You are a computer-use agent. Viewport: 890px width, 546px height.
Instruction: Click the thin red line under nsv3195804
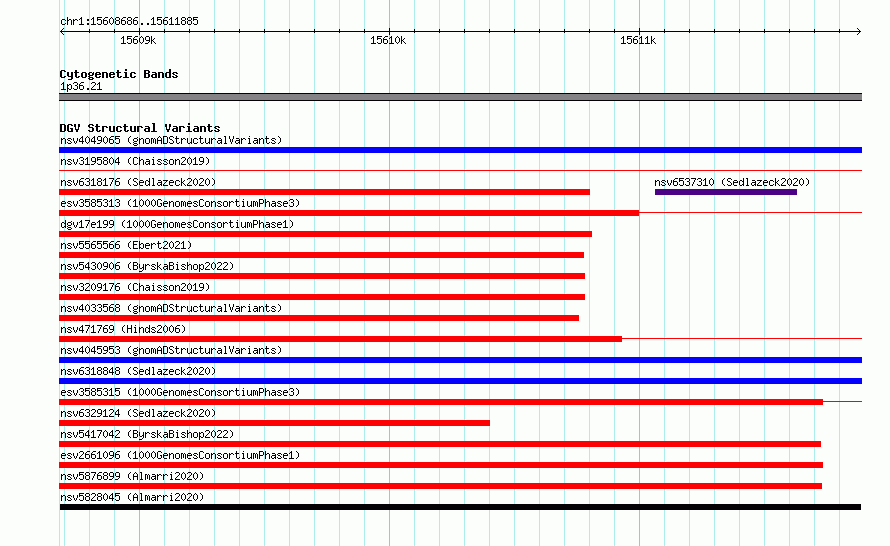pos(460,171)
